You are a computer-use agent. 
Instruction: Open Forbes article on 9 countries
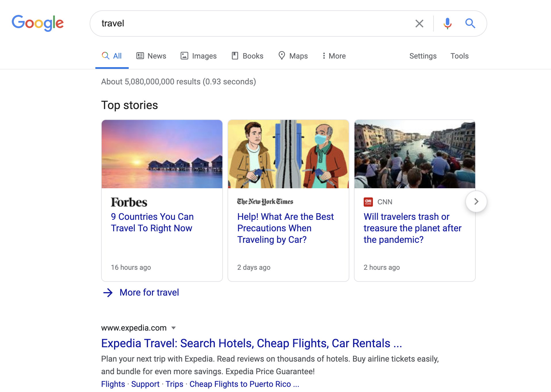[152, 222]
